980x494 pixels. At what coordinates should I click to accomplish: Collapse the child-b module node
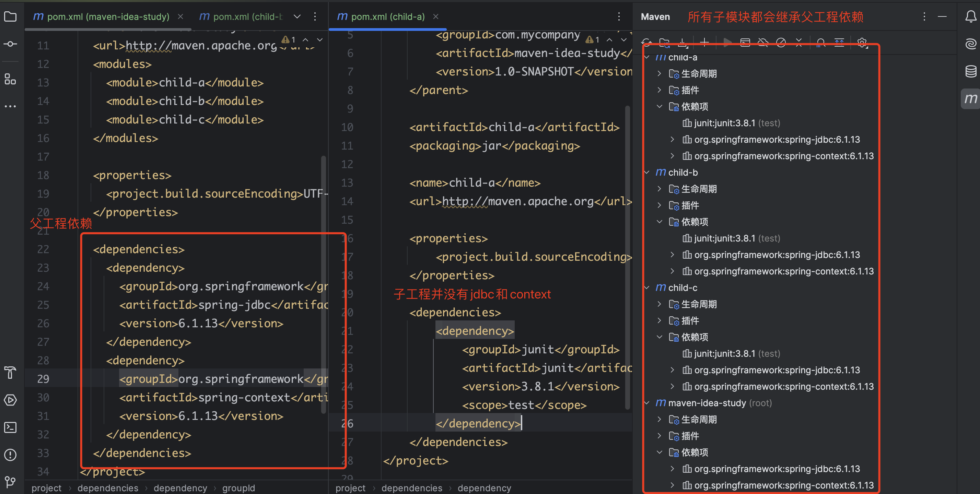[x=647, y=172]
